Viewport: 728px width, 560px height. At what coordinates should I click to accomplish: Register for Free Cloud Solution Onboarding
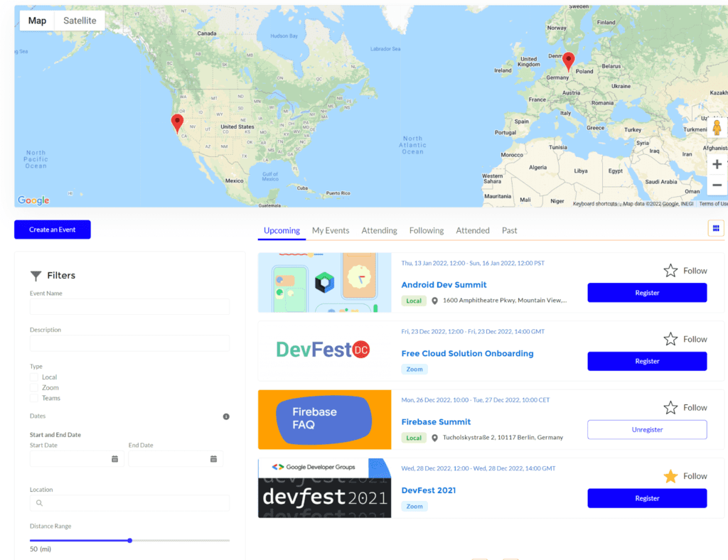(647, 362)
